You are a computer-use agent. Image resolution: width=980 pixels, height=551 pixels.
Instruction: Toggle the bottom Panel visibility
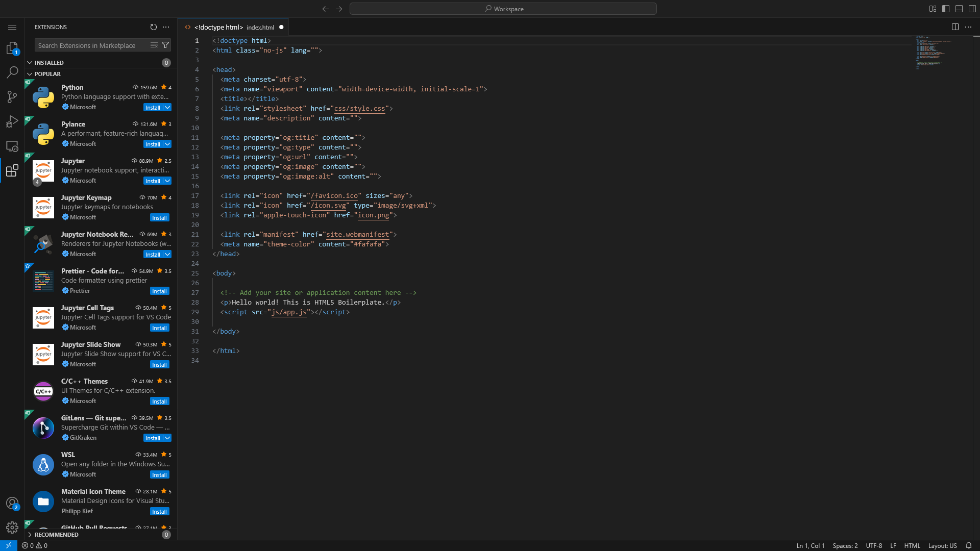[959, 9]
